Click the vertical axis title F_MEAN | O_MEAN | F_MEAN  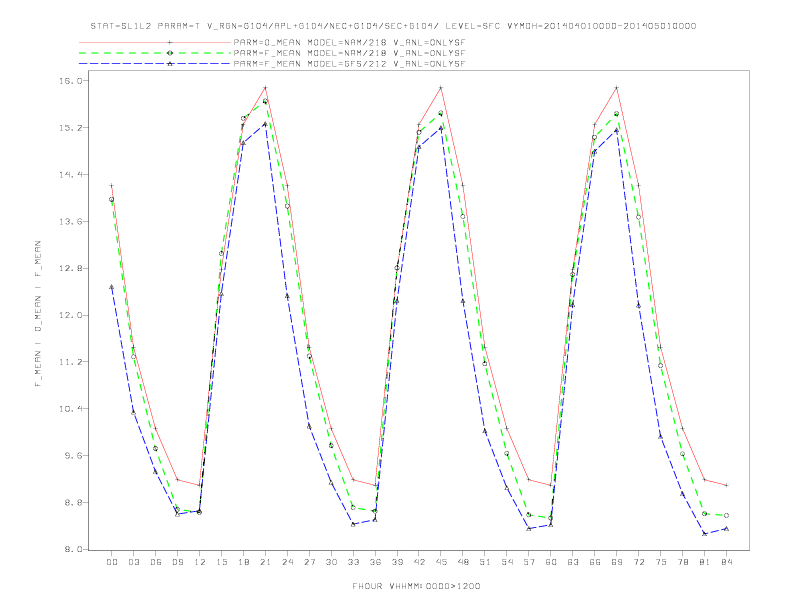click(38, 314)
